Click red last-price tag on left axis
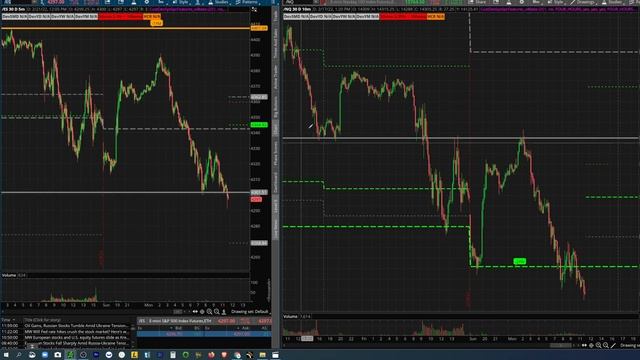This screenshot has height=360, width=640. pyautogui.click(x=256, y=199)
